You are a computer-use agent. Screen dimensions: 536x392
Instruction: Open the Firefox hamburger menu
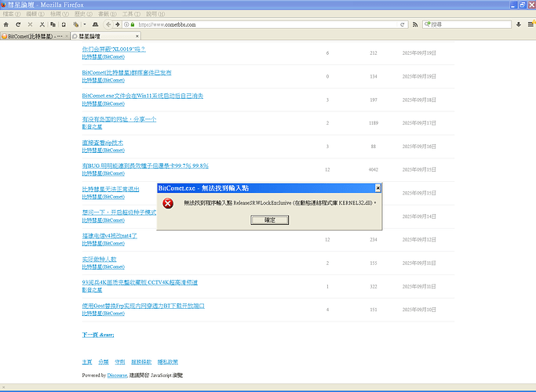(x=531, y=24)
